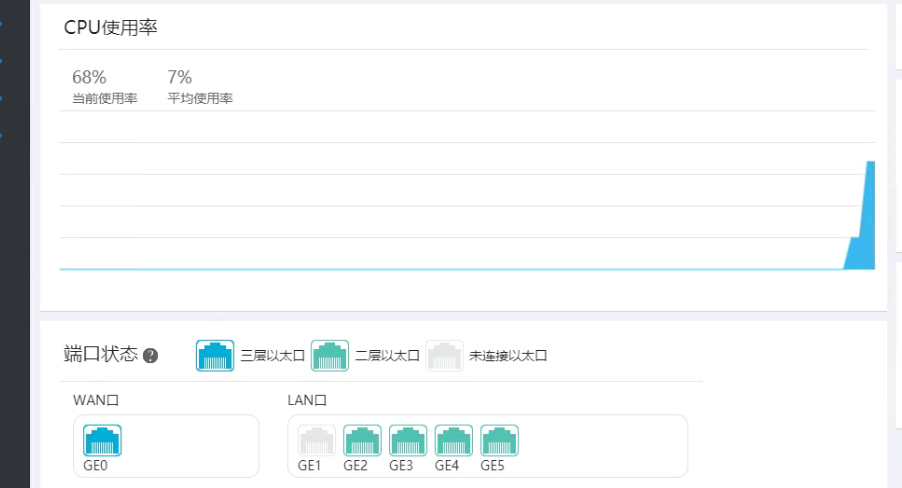
Task: Click the help icon beside 端口状态
Action: point(151,355)
